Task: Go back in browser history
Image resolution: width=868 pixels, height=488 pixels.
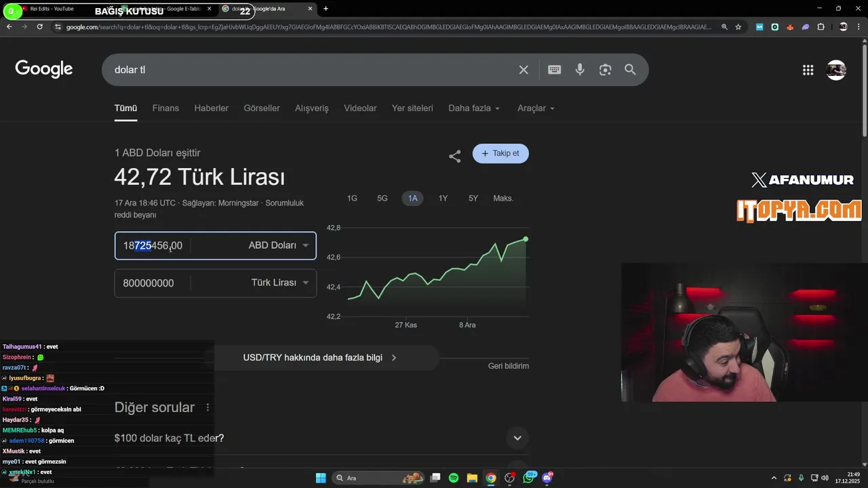Action: (9, 26)
